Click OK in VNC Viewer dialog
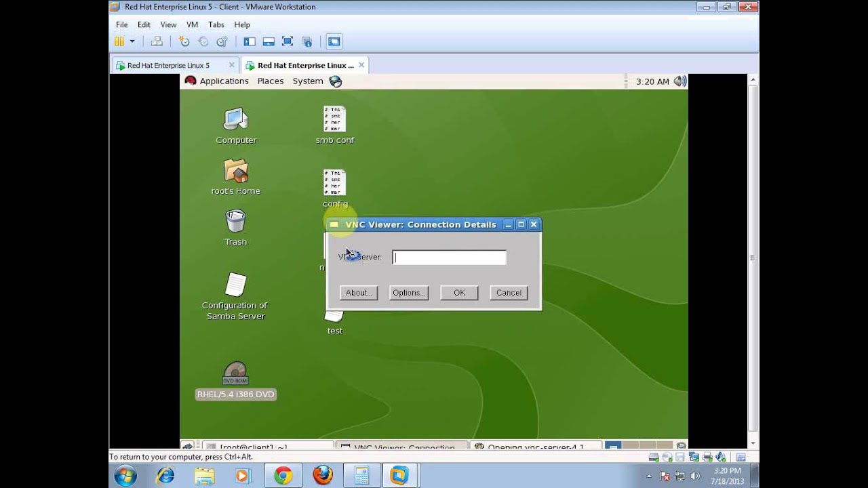868x488 pixels. tap(459, 293)
